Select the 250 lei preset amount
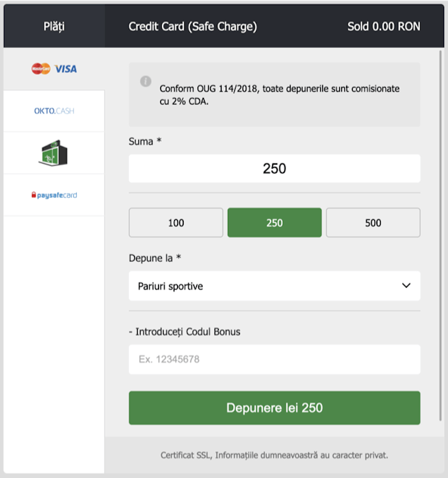Viewport: 448px width, 478px height. [274, 222]
